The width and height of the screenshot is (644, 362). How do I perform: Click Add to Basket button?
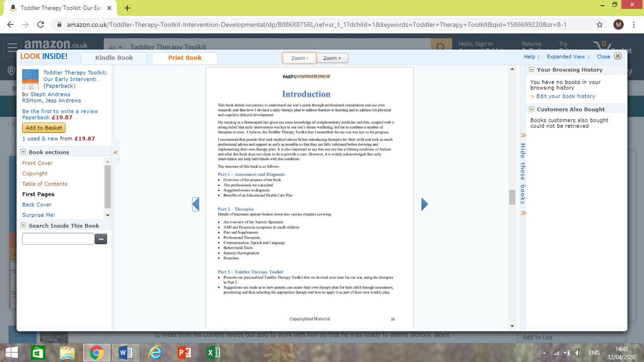point(44,128)
